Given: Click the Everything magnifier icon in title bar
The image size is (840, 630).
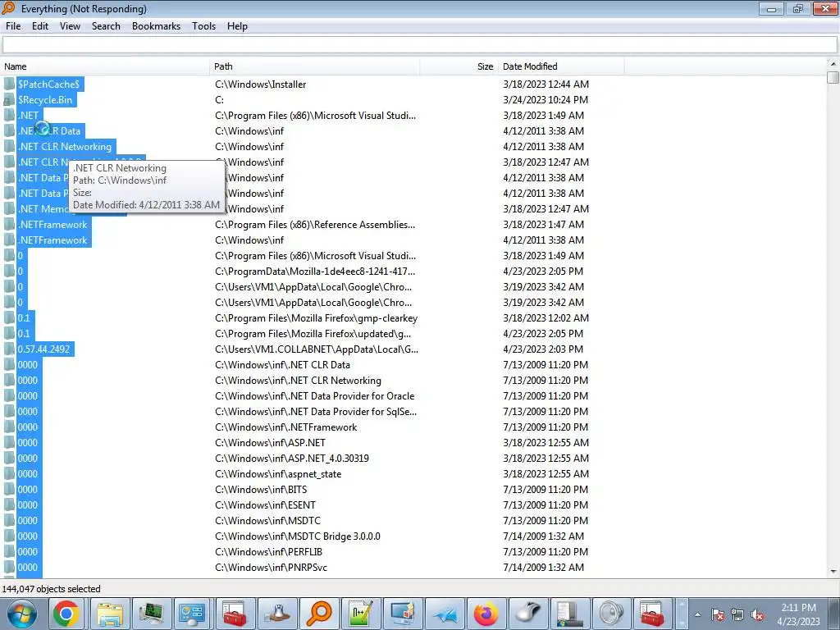Looking at the screenshot, I should (x=8, y=8).
